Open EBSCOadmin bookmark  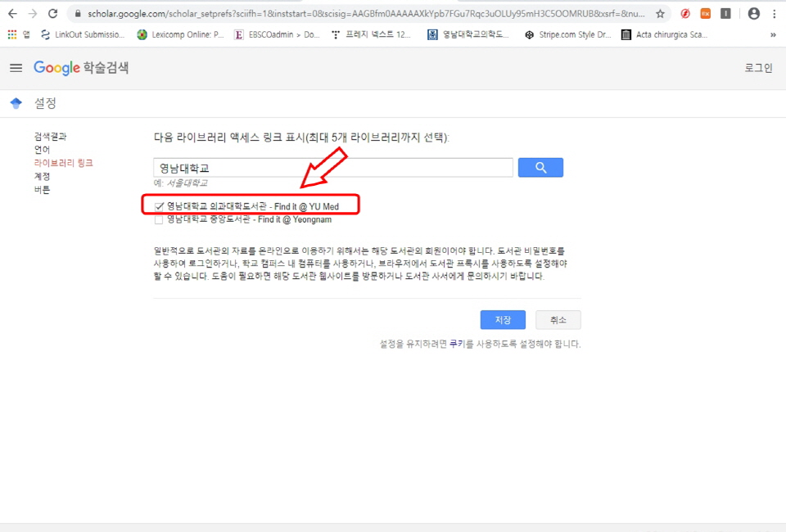coord(277,34)
